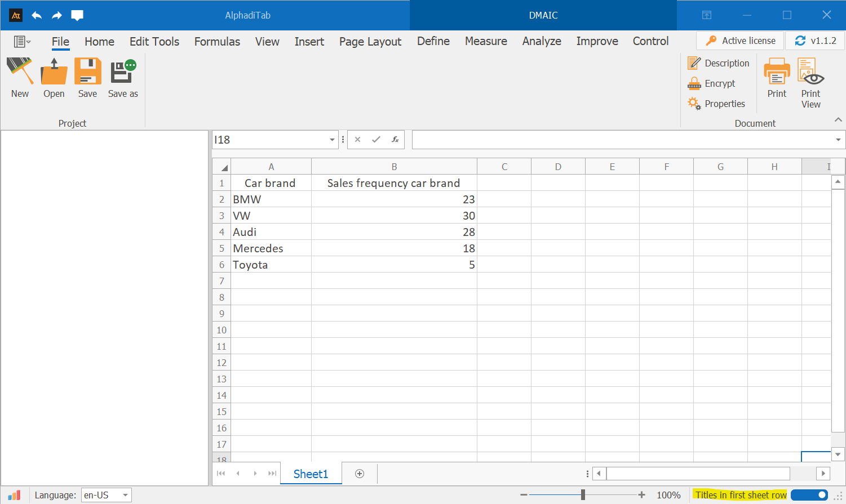Image resolution: width=846 pixels, height=504 pixels.
Task: Click the Print icon
Action: (x=777, y=72)
